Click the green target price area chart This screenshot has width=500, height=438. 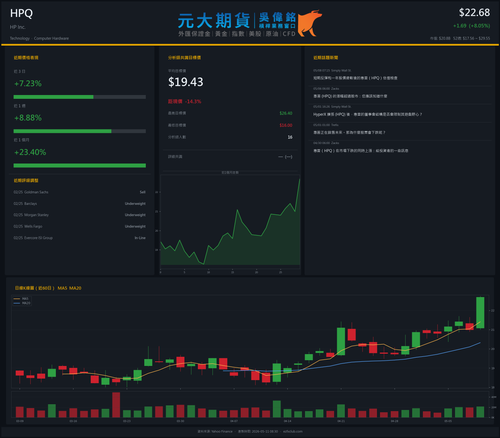pyautogui.click(x=230, y=222)
